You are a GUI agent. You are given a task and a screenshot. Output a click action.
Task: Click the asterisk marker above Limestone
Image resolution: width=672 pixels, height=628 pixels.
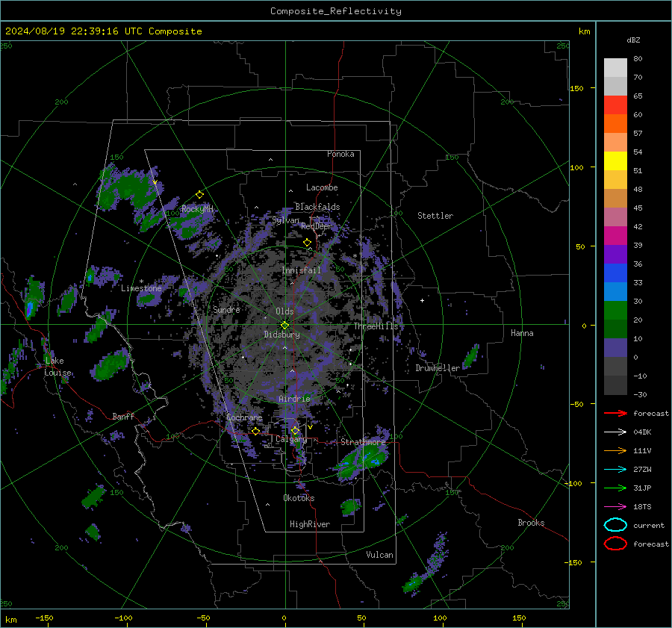[x=141, y=282]
